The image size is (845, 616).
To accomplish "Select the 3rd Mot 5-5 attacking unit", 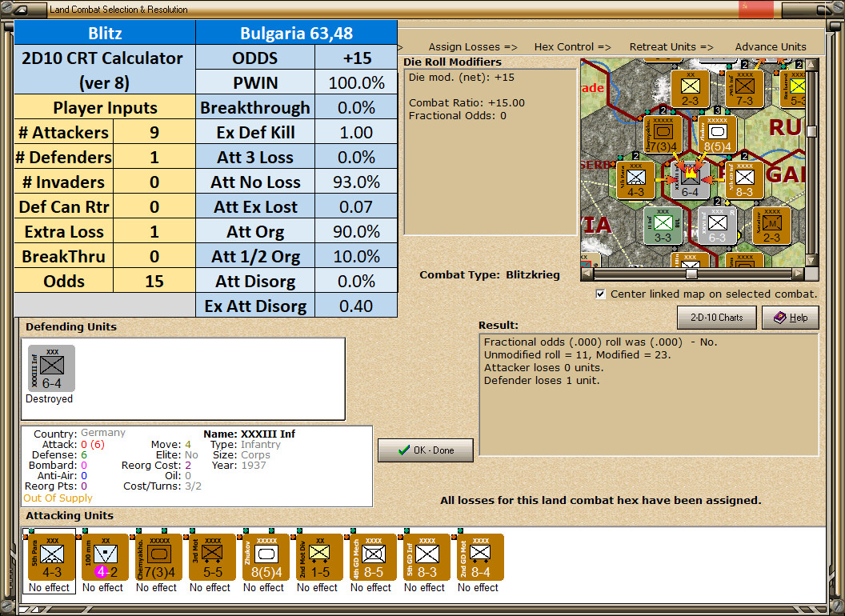I will [212, 558].
